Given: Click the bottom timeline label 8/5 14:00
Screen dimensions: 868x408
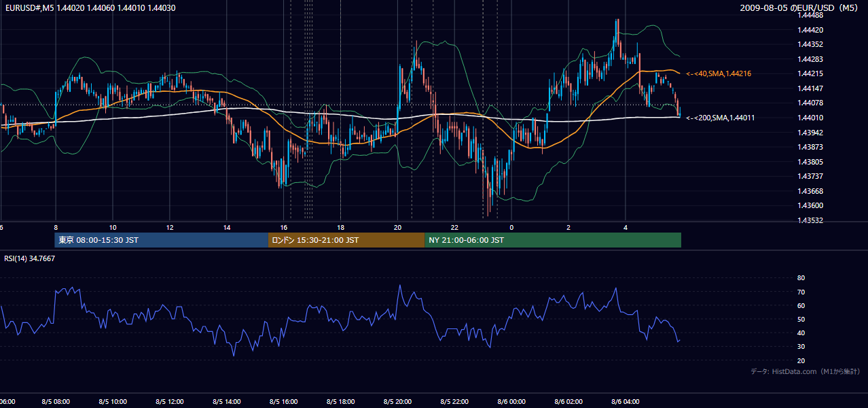Looking at the screenshot, I should point(227,402).
